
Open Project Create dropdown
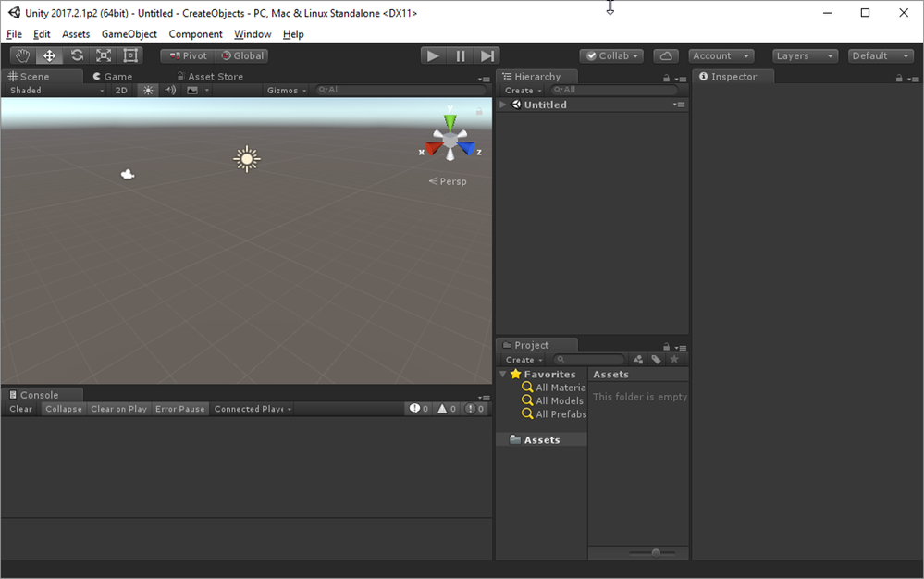pyautogui.click(x=524, y=360)
